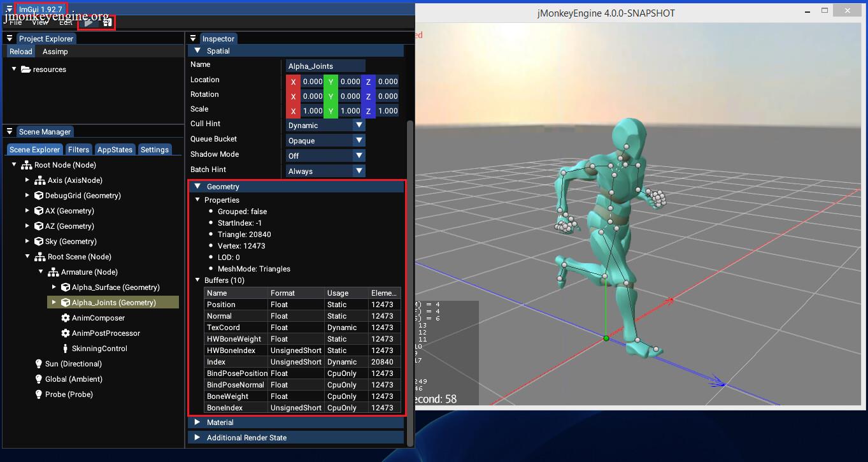Image resolution: width=868 pixels, height=462 pixels.
Task: Click the Probe light bulb icon
Action: (39, 394)
